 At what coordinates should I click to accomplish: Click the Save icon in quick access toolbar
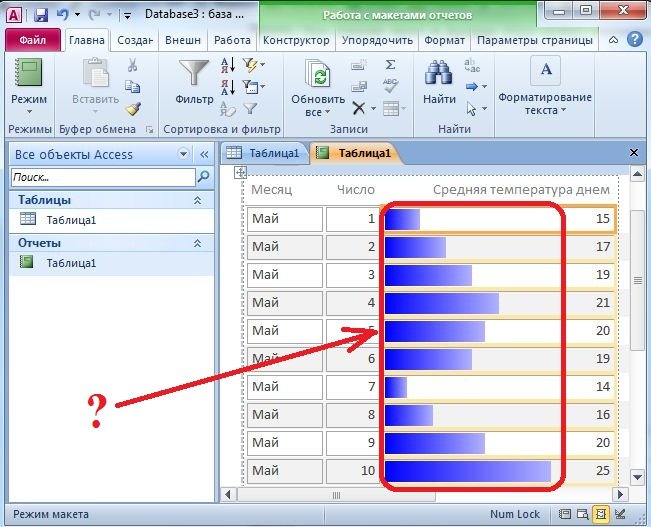pyautogui.click(x=41, y=16)
